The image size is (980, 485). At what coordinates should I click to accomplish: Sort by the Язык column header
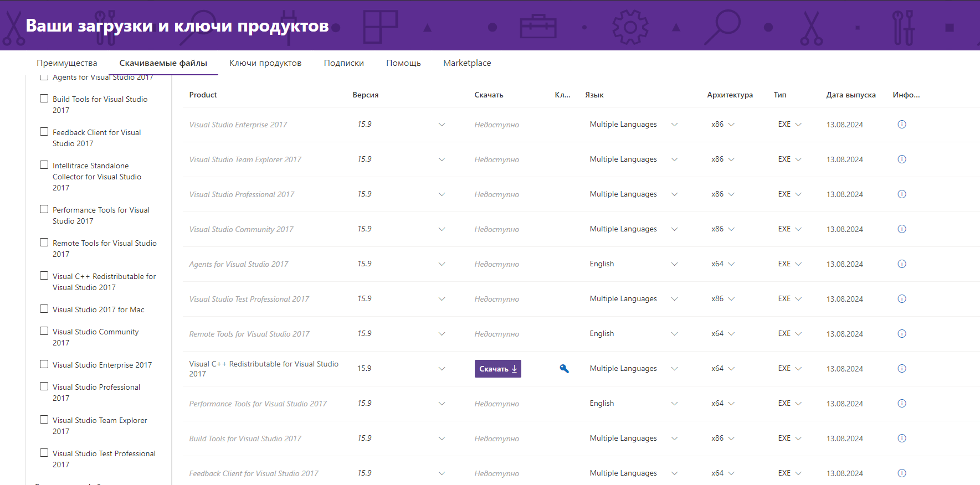[594, 95]
